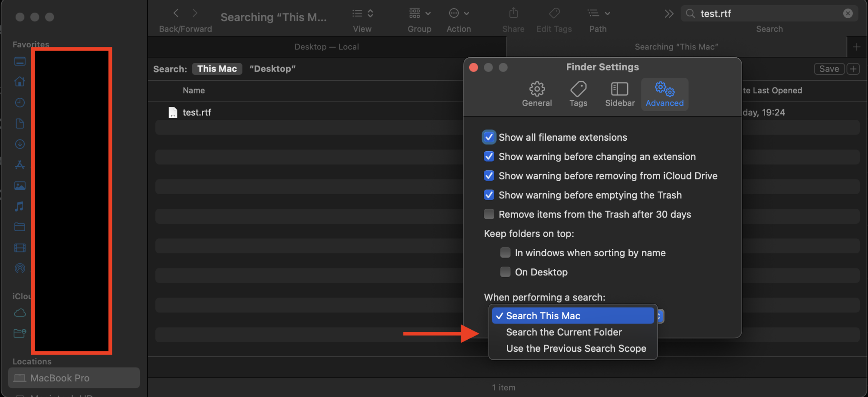Screen dimensions: 868x397
Task: Select the test.rtf file name
Action: (x=197, y=112)
